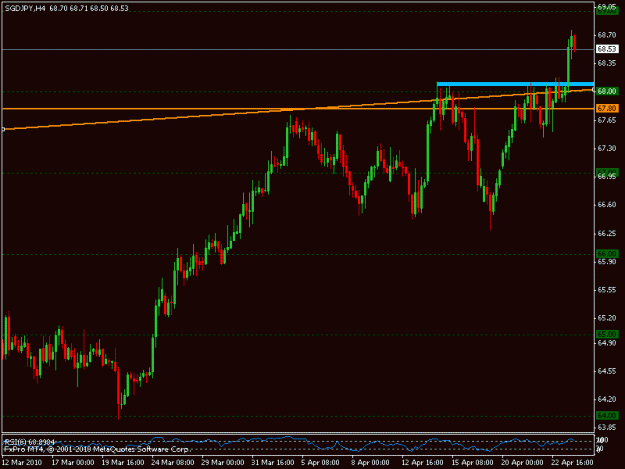The width and height of the screenshot is (625, 469).
Task: Click the 12 Mar 2010 date label
Action: [x=22, y=462]
